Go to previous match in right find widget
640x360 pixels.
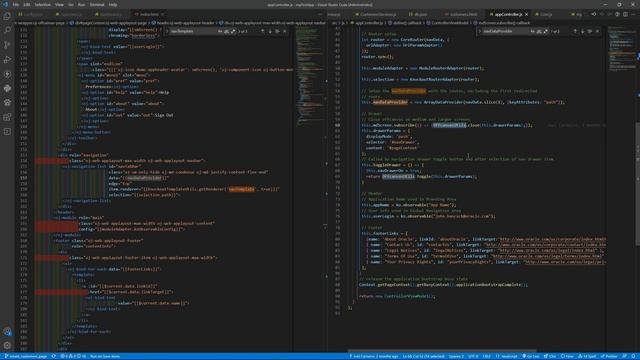(x=575, y=31)
